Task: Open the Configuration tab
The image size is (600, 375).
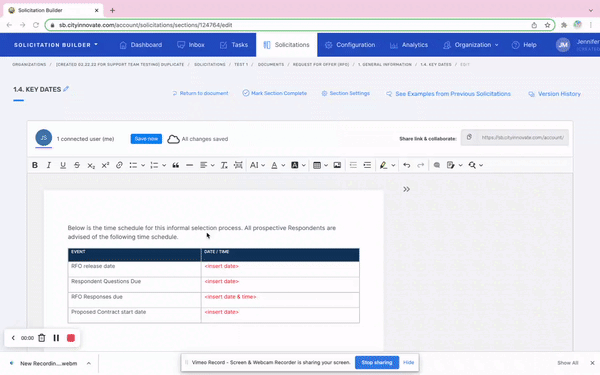Action: click(x=350, y=45)
